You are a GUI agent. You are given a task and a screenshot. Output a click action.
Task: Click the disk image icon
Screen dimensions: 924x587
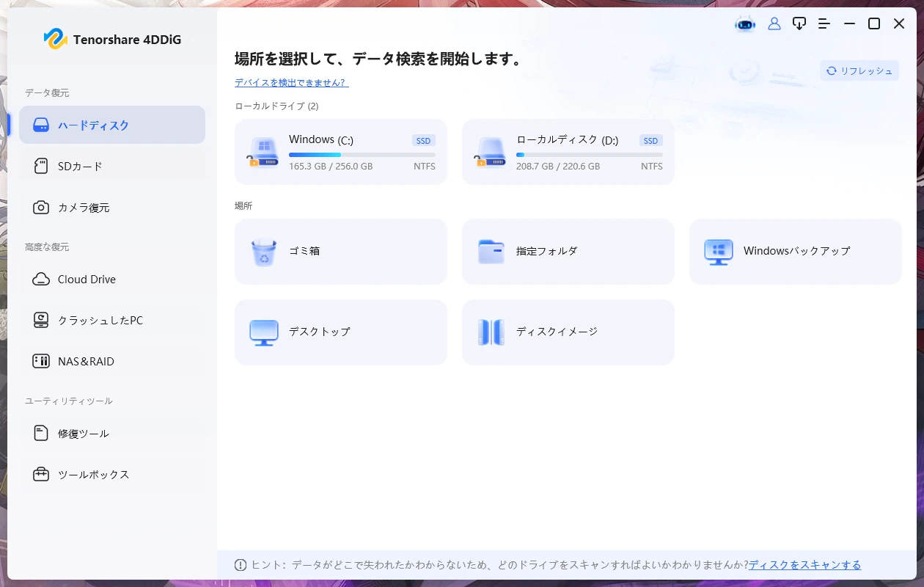pyautogui.click(x=491, y=332)
